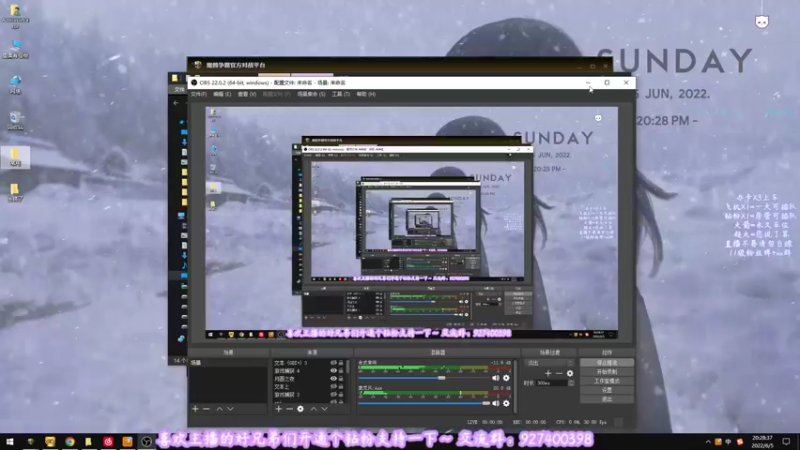
Task: Open the 查看(V) menu in OBS
Action: (x=247, y=94)
